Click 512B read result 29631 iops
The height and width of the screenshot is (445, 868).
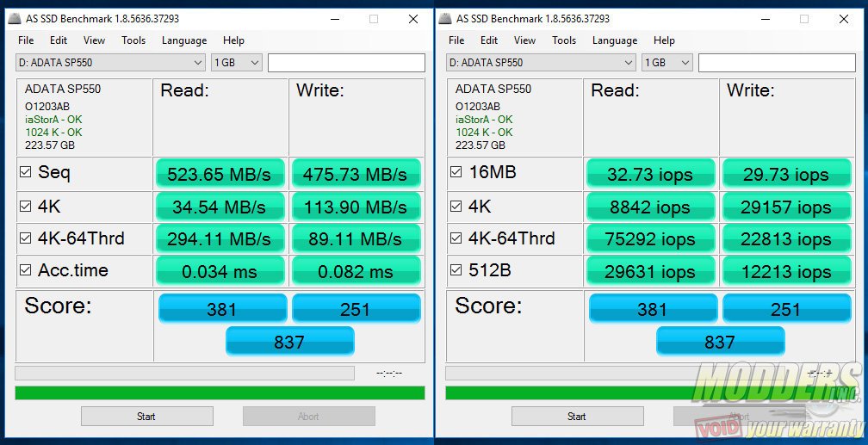(651, 271)
